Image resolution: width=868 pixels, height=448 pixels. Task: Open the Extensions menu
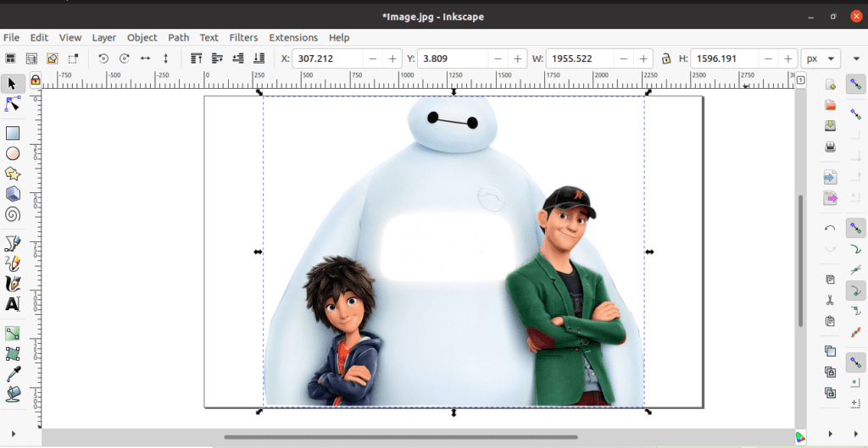tap(293, 37)
